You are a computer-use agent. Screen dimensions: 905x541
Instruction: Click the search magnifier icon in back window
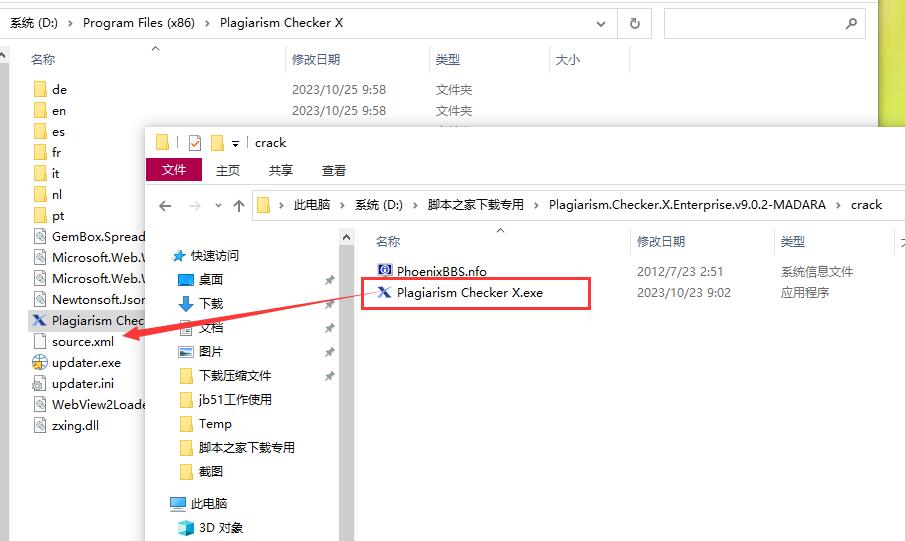coord(851,23)
